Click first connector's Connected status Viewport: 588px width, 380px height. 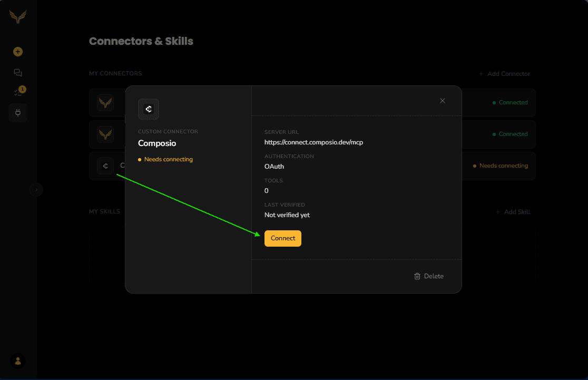pyautogui.click(x=510, y=102)
